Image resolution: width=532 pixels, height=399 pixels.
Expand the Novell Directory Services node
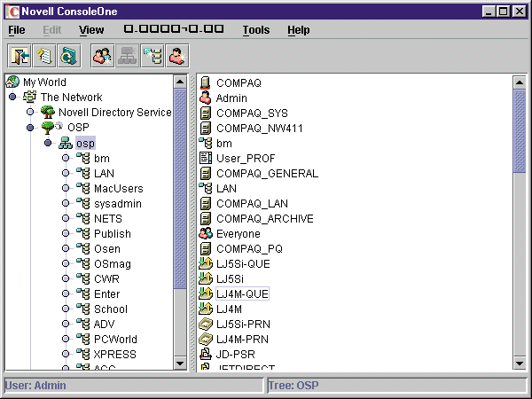point(30,113)
